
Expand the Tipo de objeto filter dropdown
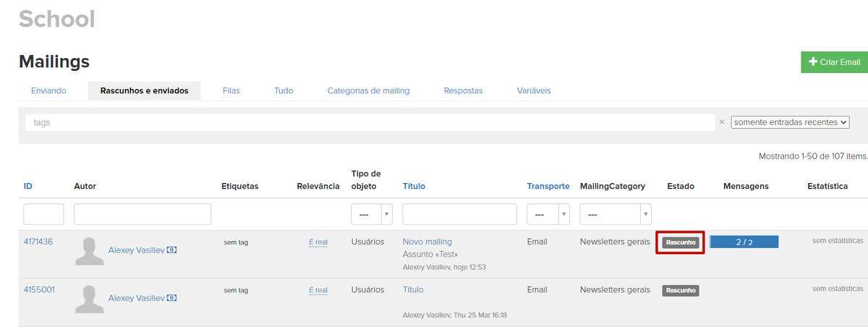(371, 214)
